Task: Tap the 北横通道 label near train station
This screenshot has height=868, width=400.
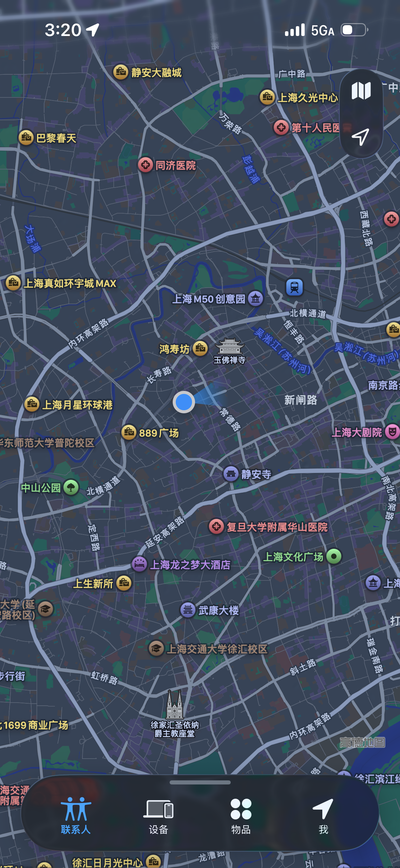Action: [x=308, y=313]
